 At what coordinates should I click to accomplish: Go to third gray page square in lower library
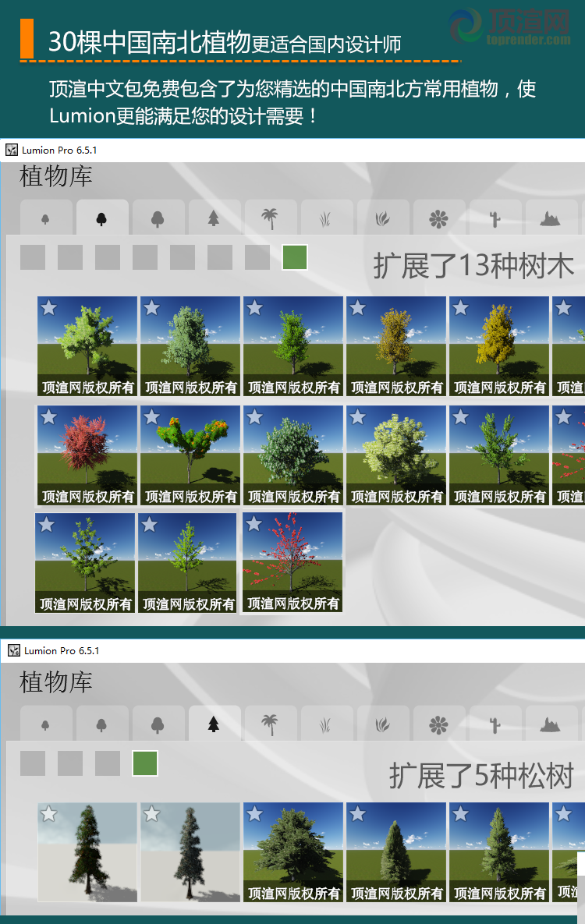[x=108, y=763]
